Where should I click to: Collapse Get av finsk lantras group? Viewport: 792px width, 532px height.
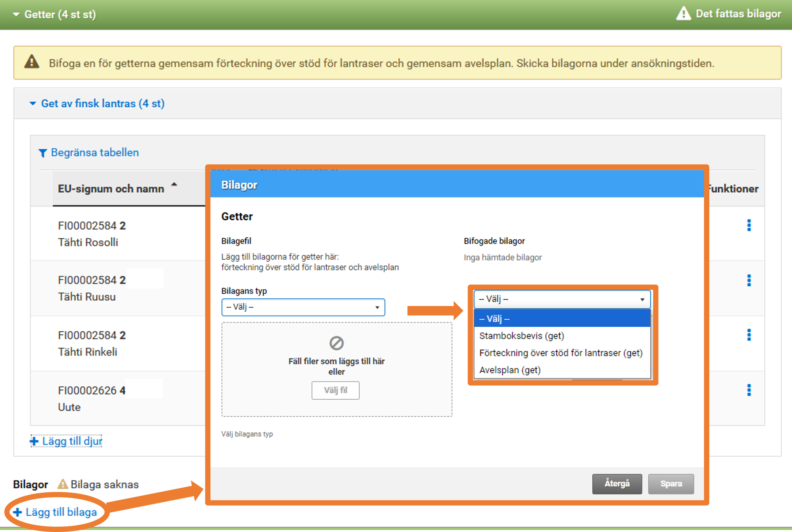(33, 104)
